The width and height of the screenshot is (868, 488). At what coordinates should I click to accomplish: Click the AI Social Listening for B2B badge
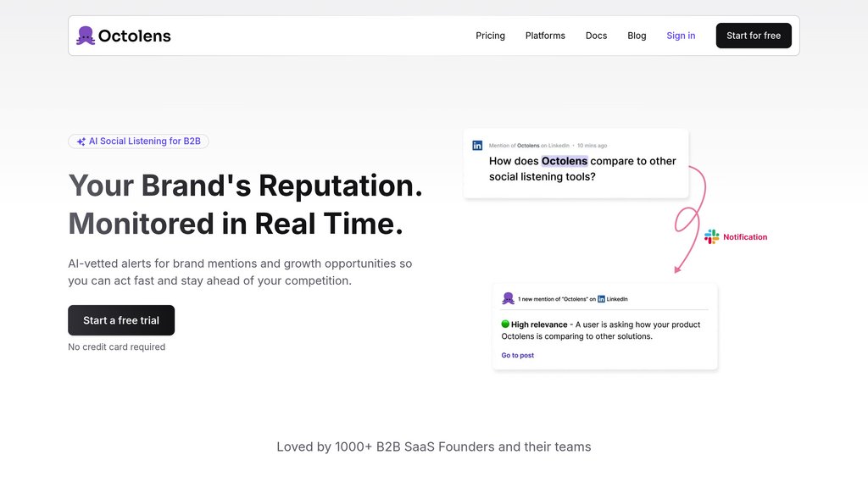(x=138, y=141)
